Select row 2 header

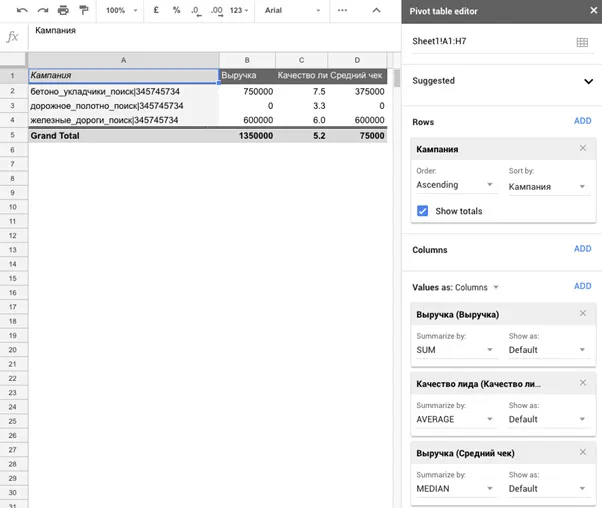click(x=13, y=91)
